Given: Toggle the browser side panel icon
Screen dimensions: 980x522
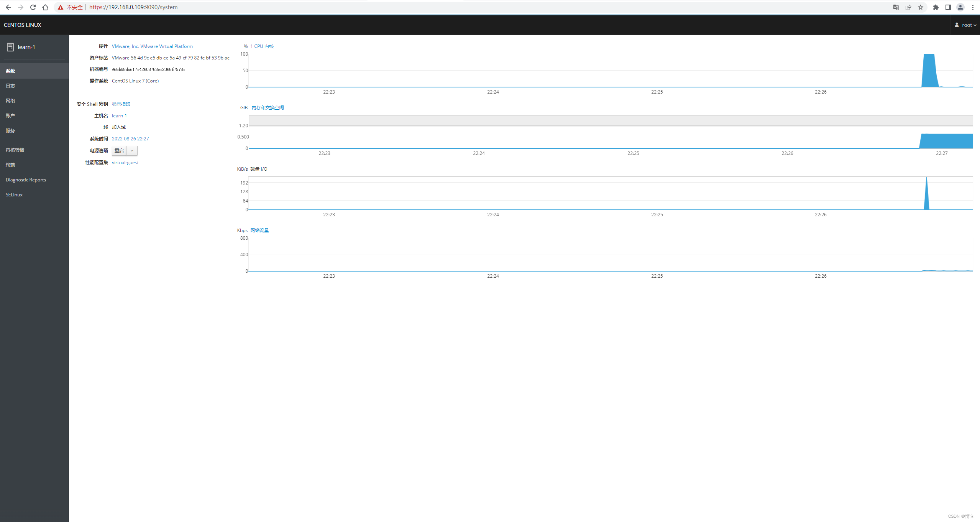Looking at the screenshot, I should 948,7.
